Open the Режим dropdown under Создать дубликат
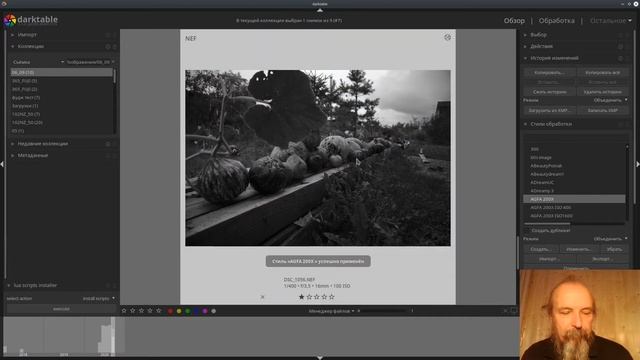640x360 pixels. tap(610, 239)
